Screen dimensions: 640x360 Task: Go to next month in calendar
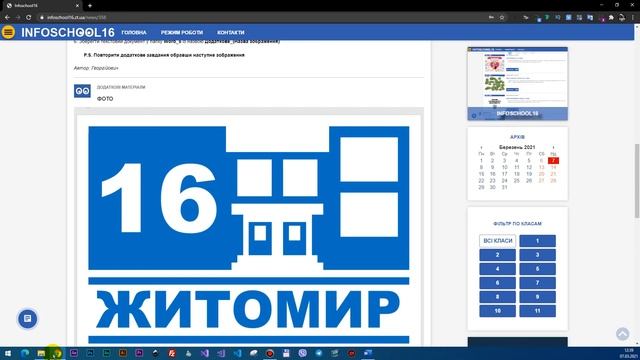click(x=553, y=147)
